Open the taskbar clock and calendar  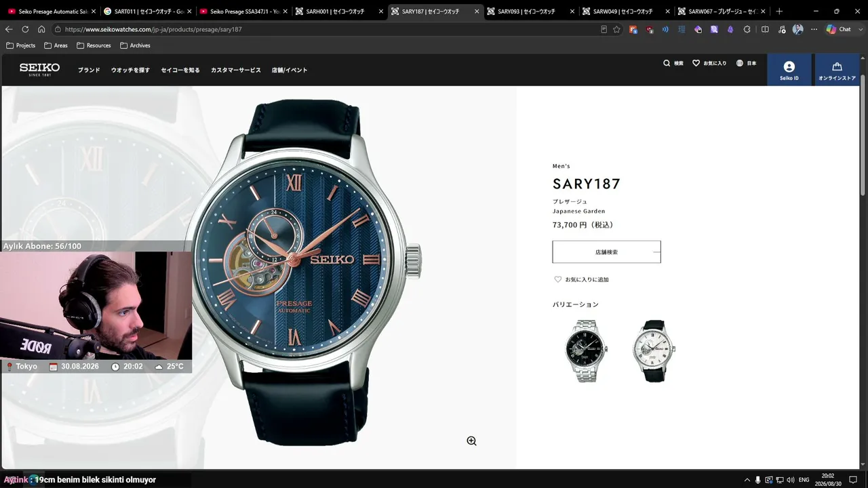click(x=829, y=480)
